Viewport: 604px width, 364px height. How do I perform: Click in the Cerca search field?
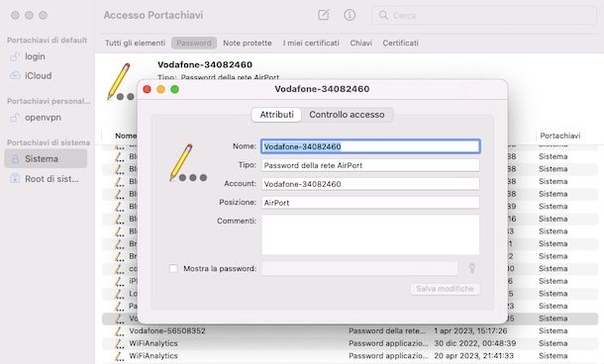[x=484, y=16]
